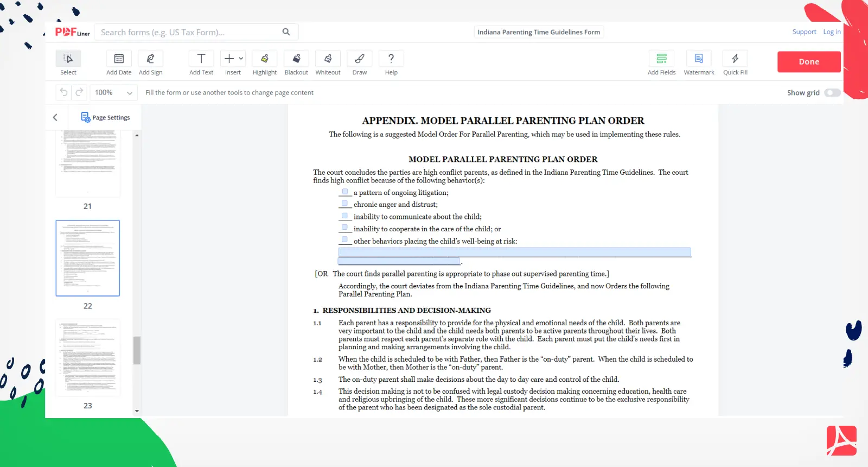Click the Add Date calendar icon

click(x=119, y=59)
